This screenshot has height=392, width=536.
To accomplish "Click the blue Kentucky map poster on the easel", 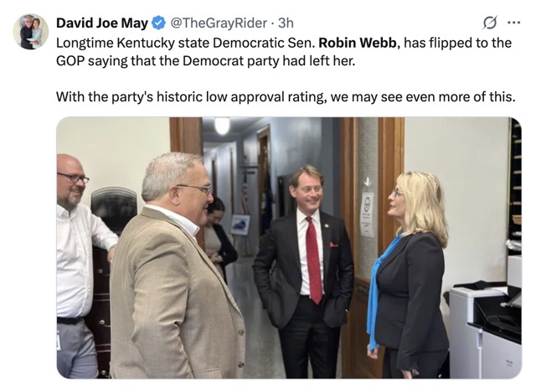I will [x=240, y=224].
